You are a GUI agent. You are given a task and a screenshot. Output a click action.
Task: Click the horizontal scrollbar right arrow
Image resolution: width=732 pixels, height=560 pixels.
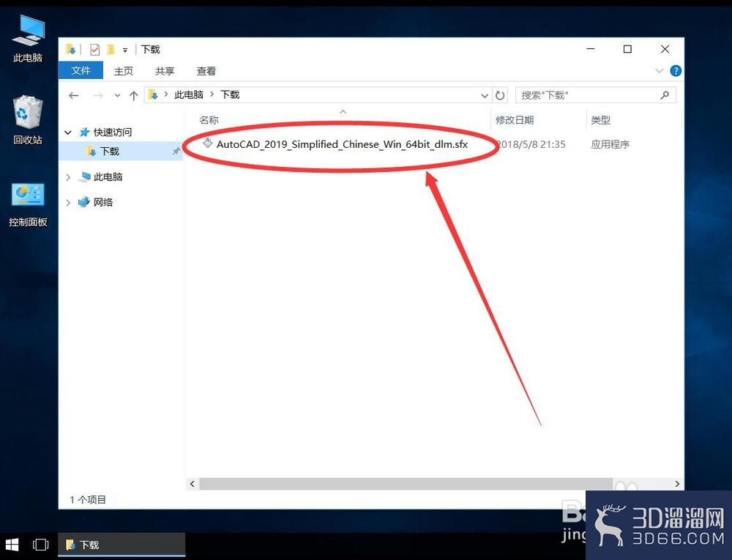pos(677,484)
